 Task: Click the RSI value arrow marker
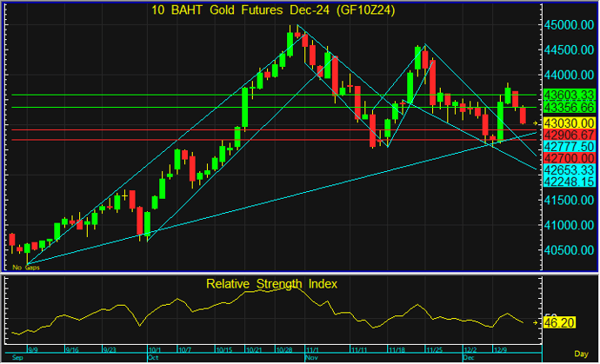(537, 322)
